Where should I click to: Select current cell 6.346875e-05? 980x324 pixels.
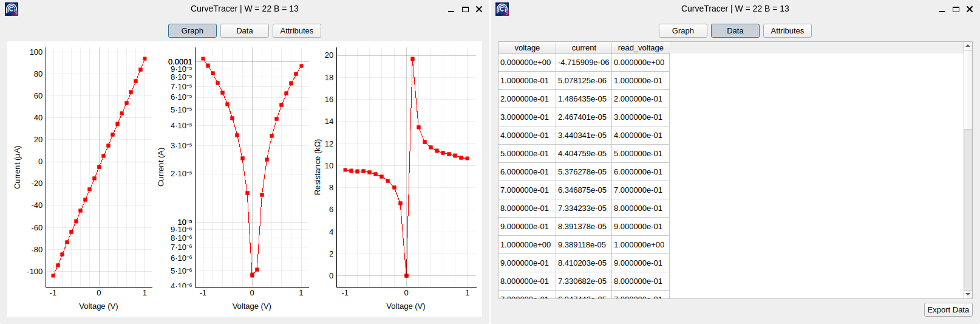coord(584,190)
